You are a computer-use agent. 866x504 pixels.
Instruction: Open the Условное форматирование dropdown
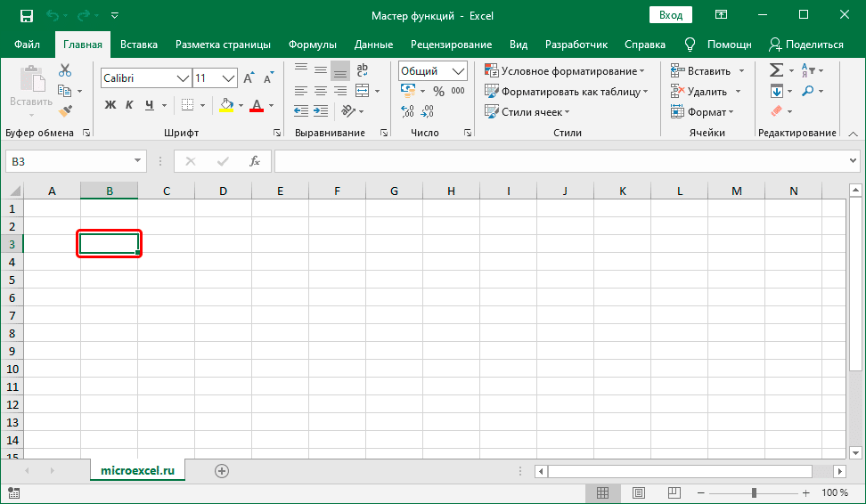[565, 71]
